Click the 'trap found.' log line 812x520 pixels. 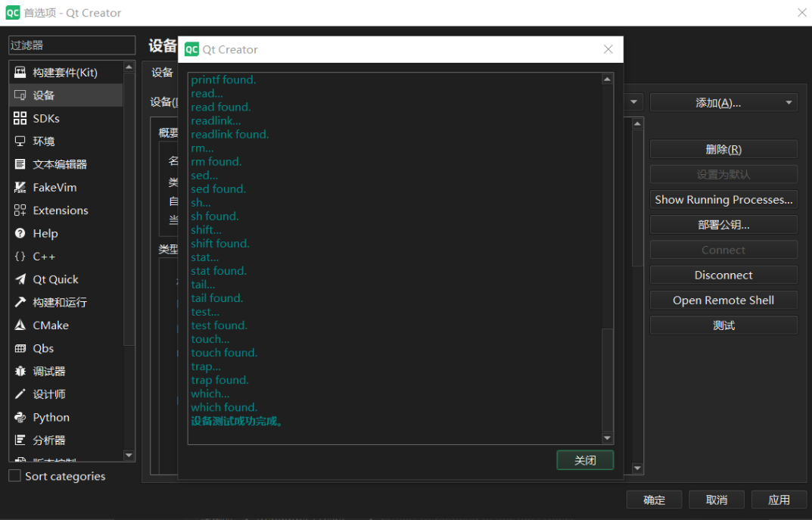pos(220,380)
